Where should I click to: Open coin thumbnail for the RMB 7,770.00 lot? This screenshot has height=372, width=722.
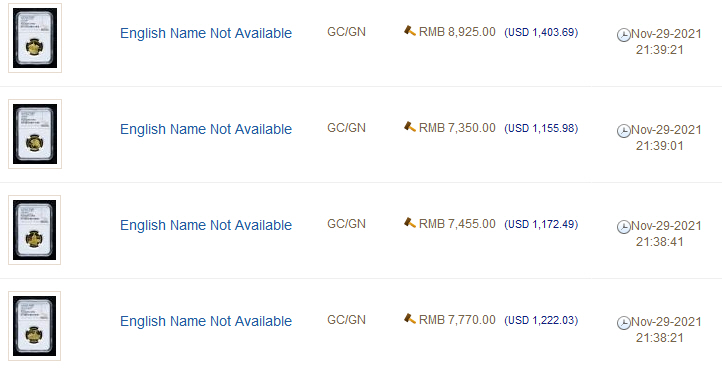click(x=35, y=326)
